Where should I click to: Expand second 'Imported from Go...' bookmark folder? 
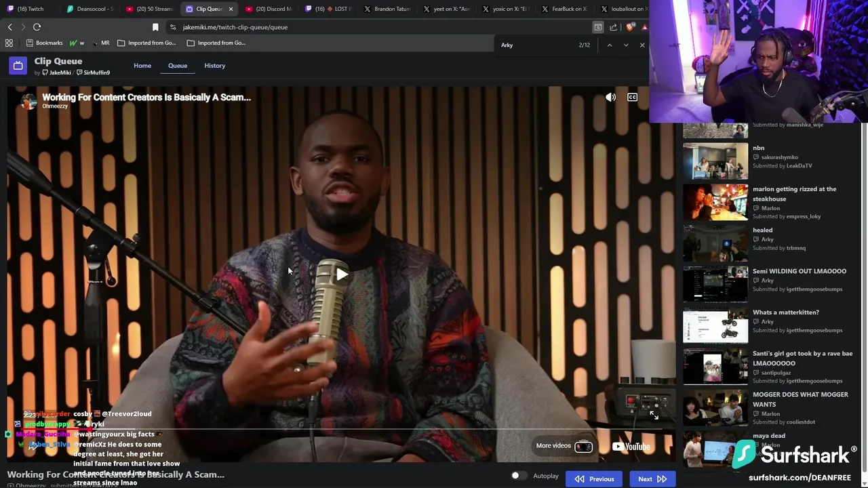(216, 43)
